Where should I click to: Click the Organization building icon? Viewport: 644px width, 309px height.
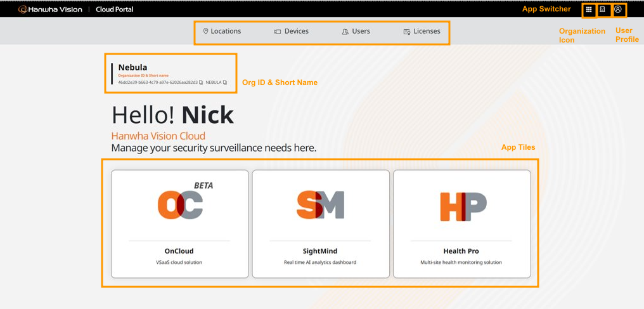coord(603,10)
